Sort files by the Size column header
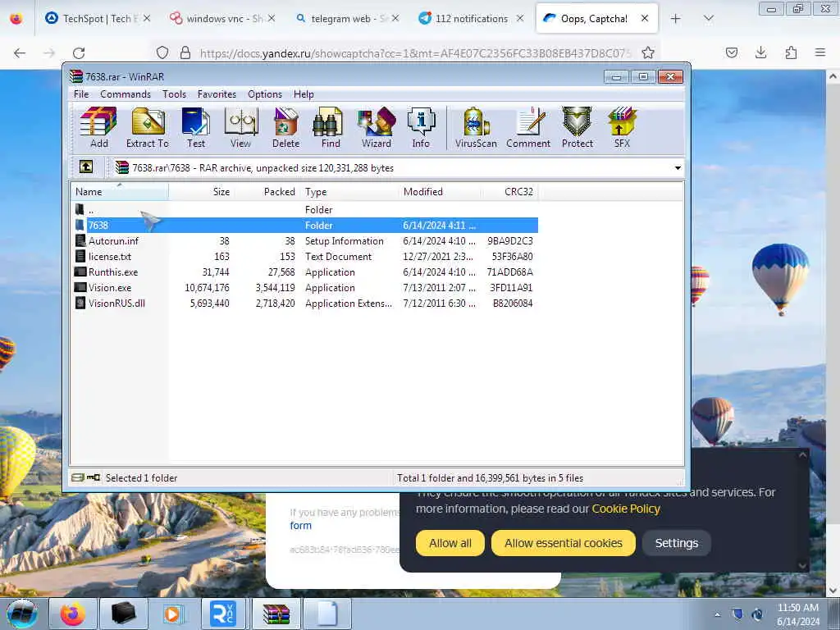Viewport: 840px width, 630px height. [202, 192]
